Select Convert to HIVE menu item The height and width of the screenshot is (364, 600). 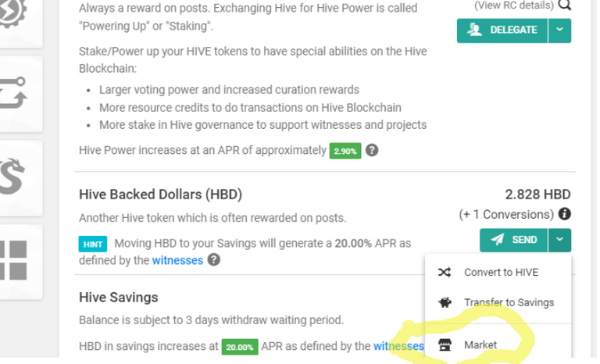coord(498,272)
